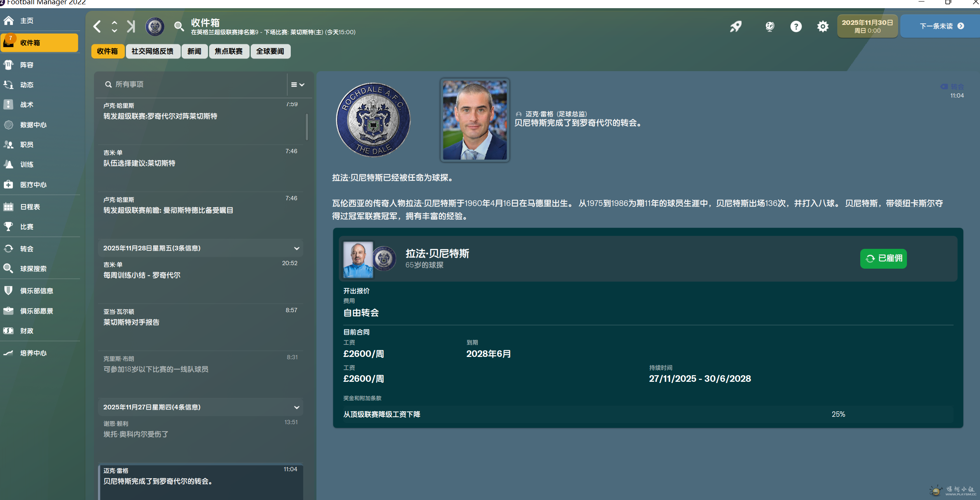
Task: Open settings gear icon
Action: point(823,26)
